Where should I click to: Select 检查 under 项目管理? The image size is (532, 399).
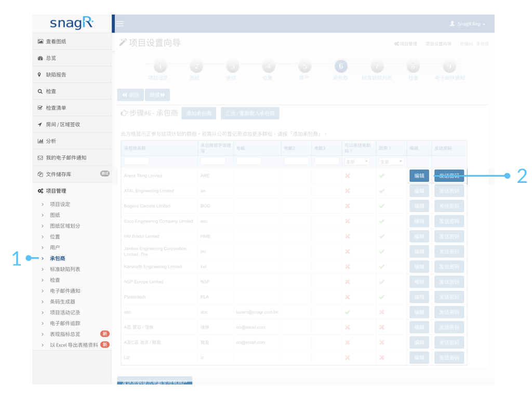(x=55, y=280)
